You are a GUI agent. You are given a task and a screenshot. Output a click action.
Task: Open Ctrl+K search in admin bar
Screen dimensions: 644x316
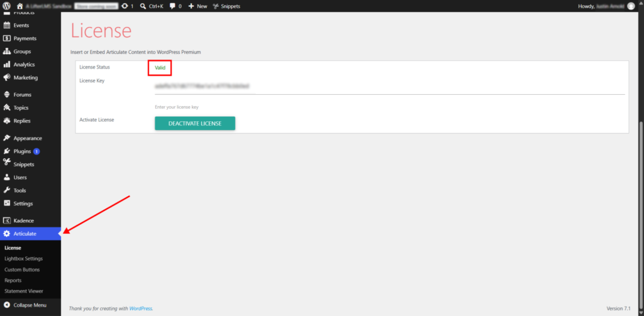tap(152, 6)
